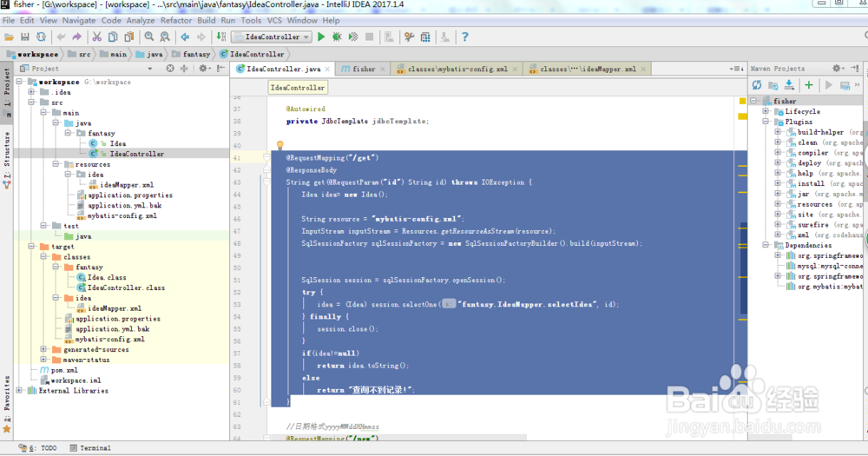Click Download Sources Maven icon
Image resolution: width=868 pixels, height=456 pixels.
[x=789, y=85]
